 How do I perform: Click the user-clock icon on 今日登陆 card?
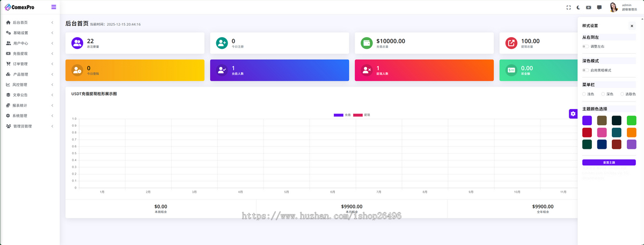[77, 70]
